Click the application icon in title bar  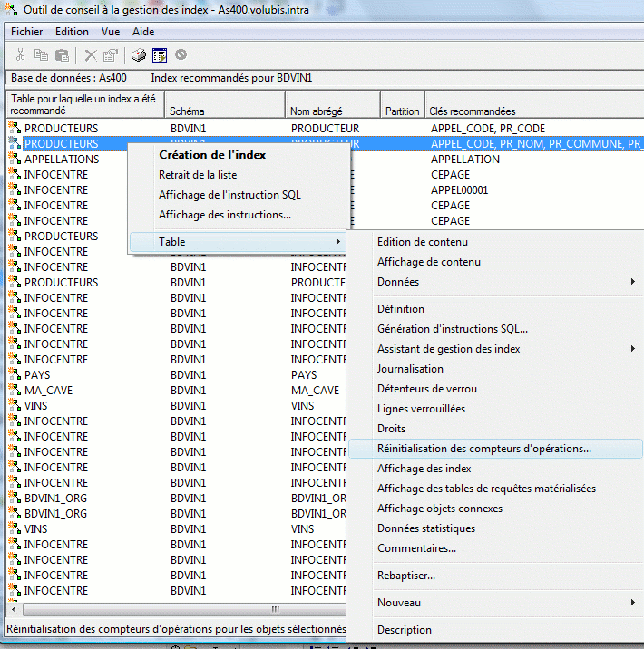(x=11, y=9)
